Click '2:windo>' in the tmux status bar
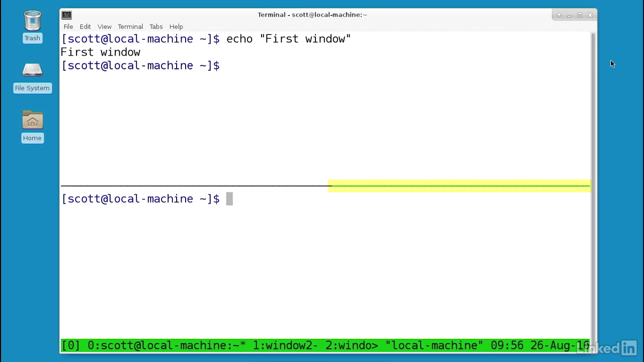The height and width of the screenshot is (362, 644). [x=352, y=345]
